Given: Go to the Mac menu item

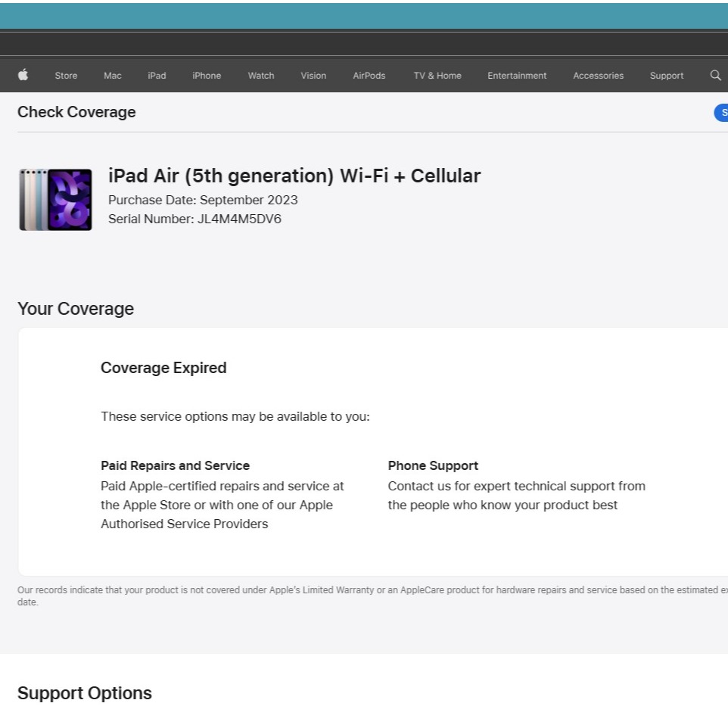Looking at the screenshot, I should [113, 76].
